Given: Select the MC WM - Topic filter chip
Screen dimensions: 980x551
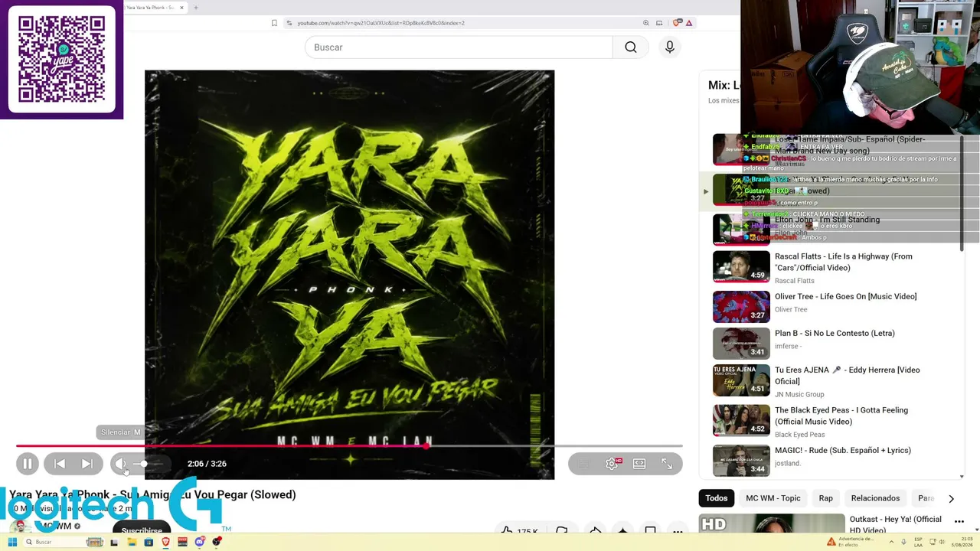Looking at the screenshot, I should coord(773,498).
